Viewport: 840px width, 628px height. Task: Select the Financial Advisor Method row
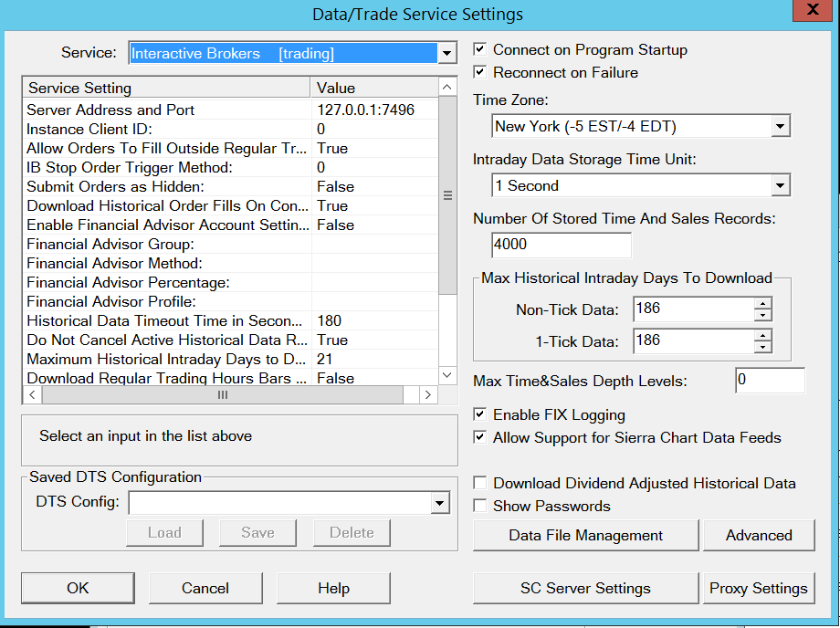point(230,264)
